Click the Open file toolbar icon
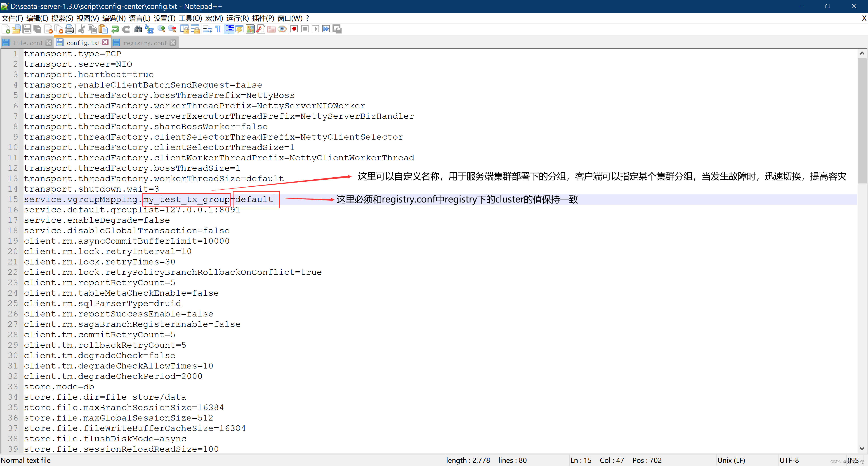Screen dimensions: 868x466 pos(16,29)
